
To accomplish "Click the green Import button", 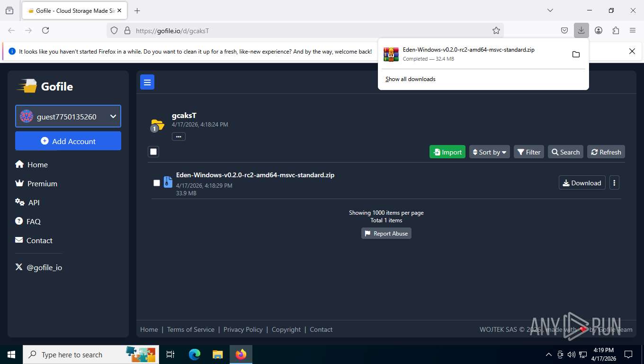I will [x=447, y=152].
